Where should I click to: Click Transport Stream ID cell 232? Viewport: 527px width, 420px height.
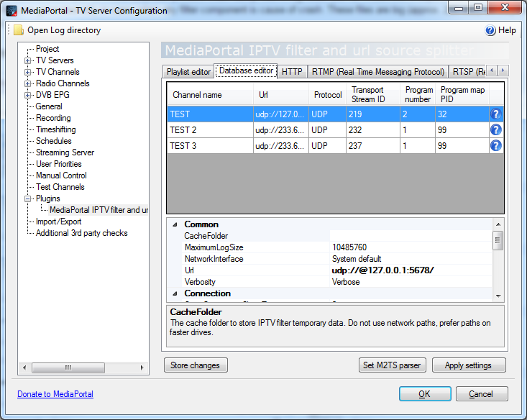[x=373, y=129]
